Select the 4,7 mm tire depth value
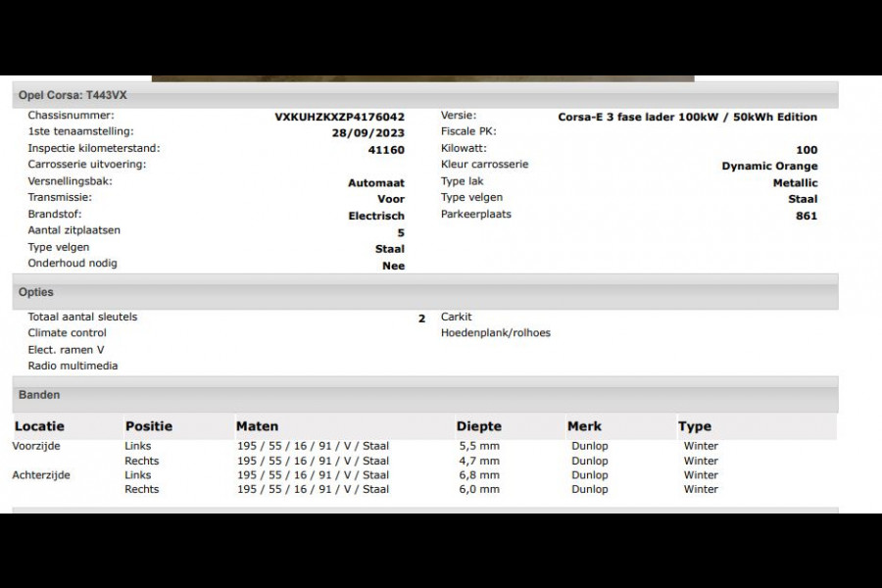Viewport: 882px width, 588px height. (x=478, y=461)
